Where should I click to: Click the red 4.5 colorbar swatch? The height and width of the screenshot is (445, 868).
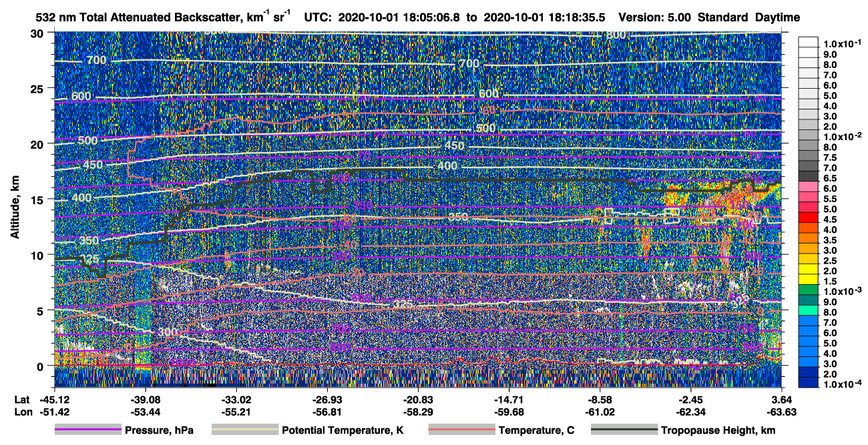click(x=810, y=218)
